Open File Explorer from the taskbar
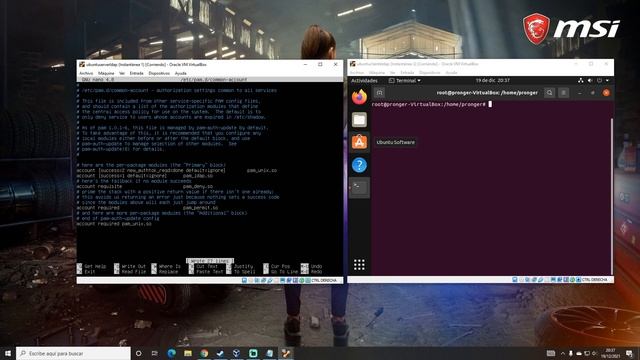Image resolution: width=640 pixels, height=360 pixels. [188, 353]
